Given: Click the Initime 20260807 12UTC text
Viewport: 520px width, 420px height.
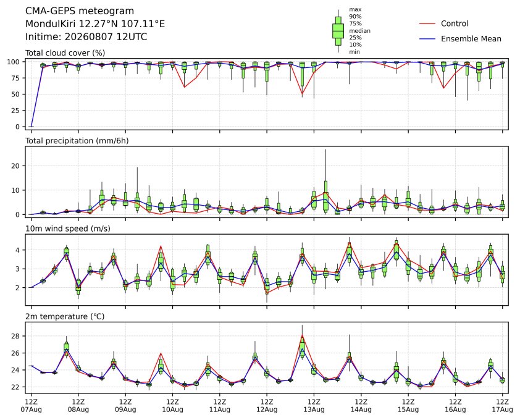Looking at the screenshot, I should tap(86, 36).
